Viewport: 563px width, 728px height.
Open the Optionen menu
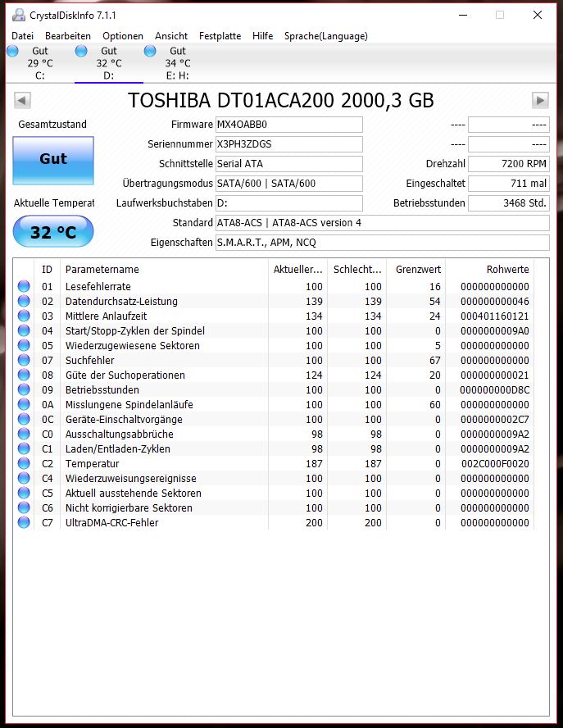123,36
